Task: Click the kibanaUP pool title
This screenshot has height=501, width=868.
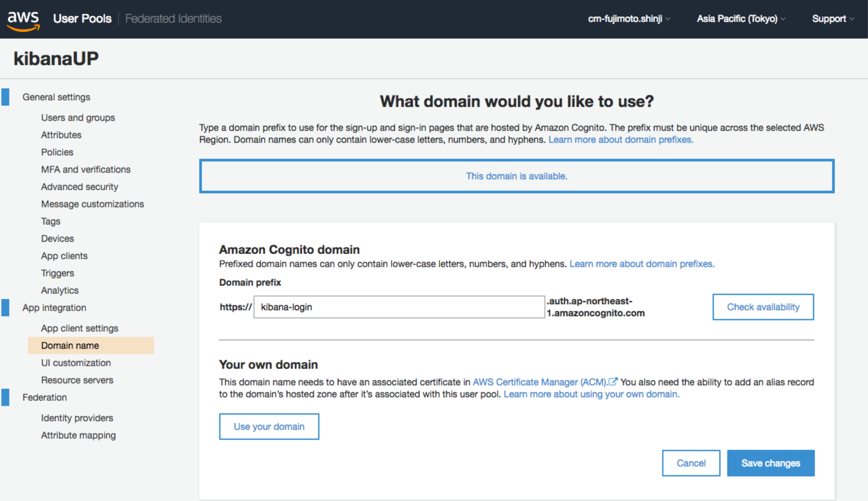Action: 56,58
